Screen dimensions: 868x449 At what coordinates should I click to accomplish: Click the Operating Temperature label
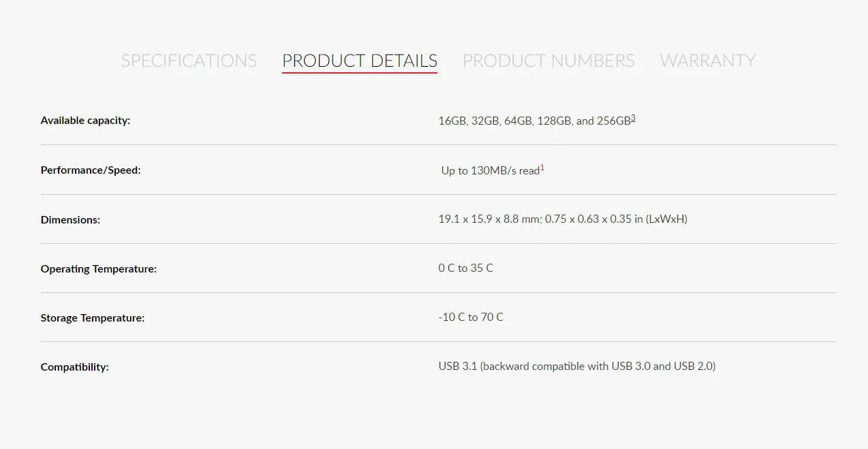(99, 269)
